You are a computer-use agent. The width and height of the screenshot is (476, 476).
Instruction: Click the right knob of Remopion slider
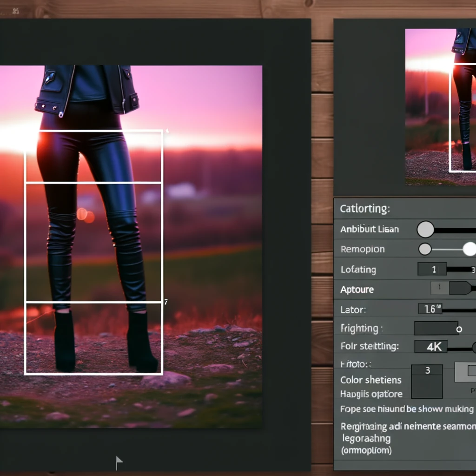pyautogui.click(x=469, y=249)
